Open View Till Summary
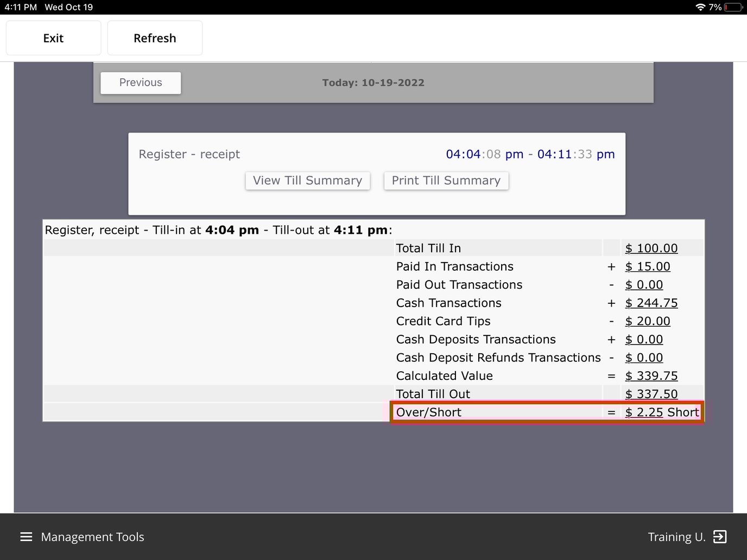Screen dimensions: 747x560 coord(307,180)
